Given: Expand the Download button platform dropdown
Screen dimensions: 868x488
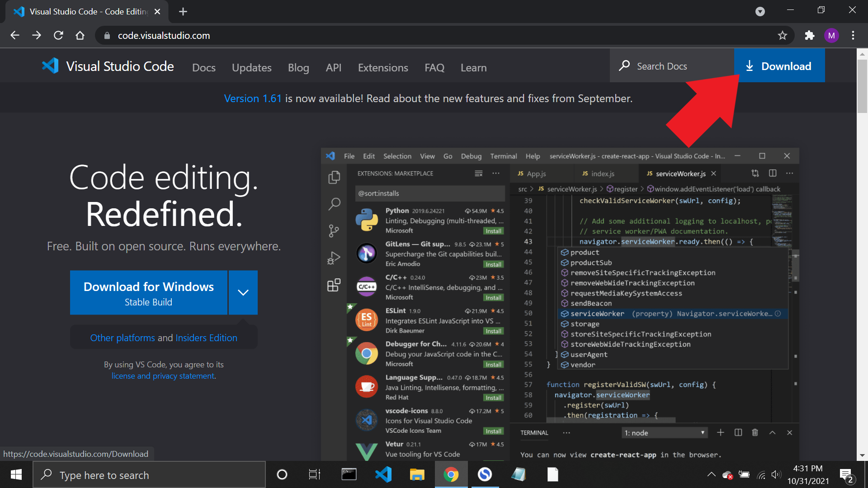Looking at the screenshot, I should tap(243, 292).
